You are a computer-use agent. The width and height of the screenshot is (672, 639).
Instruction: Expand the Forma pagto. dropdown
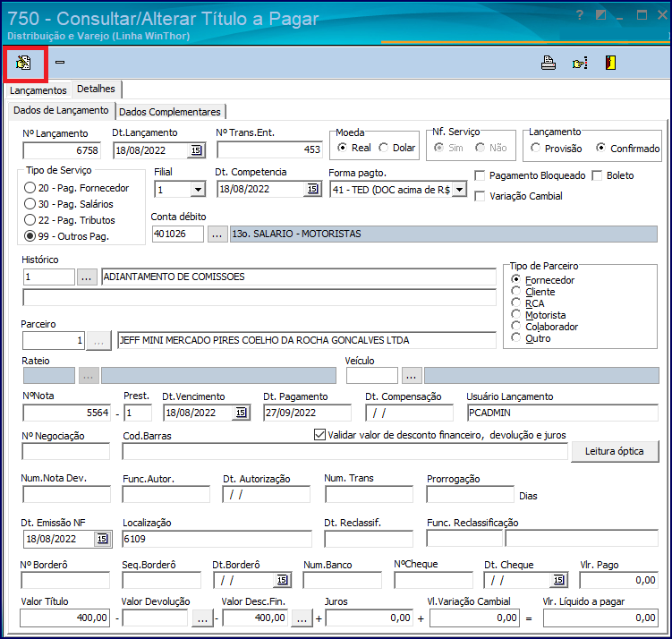pyautogui.click(x=459, y=190)
